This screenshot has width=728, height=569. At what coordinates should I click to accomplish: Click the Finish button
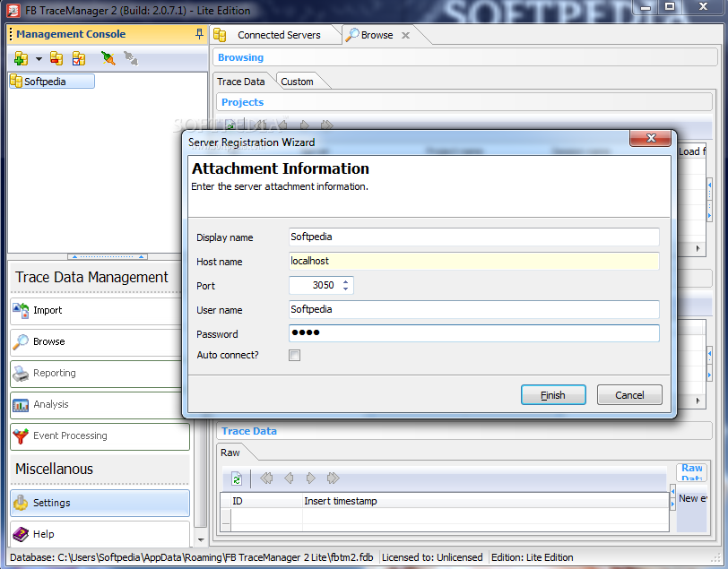(x=553, y=395)
